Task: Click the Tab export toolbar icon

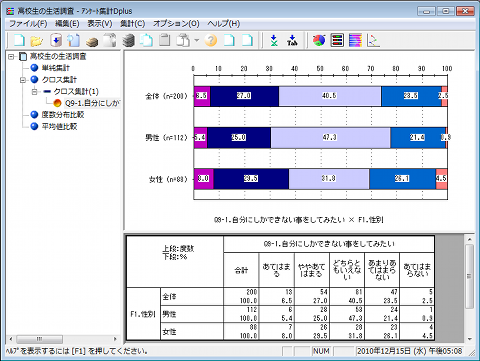Action: tap(292, 40)
